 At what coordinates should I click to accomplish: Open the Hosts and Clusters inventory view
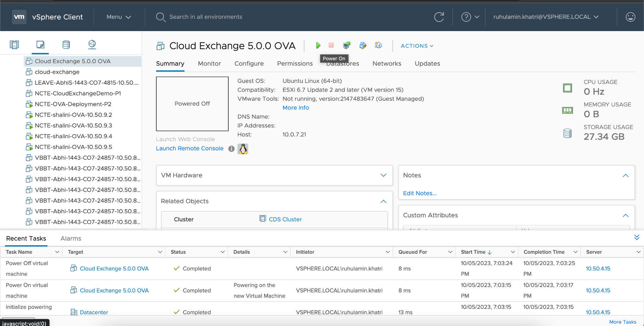click(14, 45)
